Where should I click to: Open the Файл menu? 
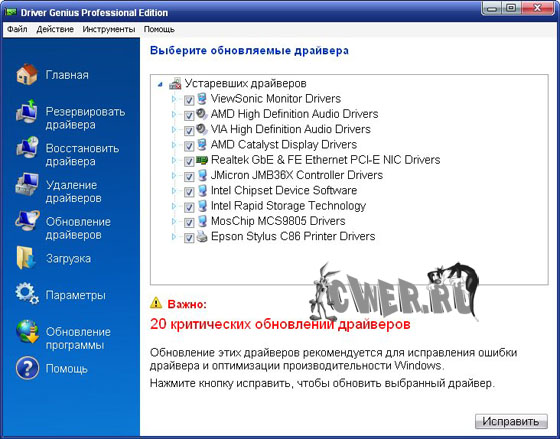point(17,29)
